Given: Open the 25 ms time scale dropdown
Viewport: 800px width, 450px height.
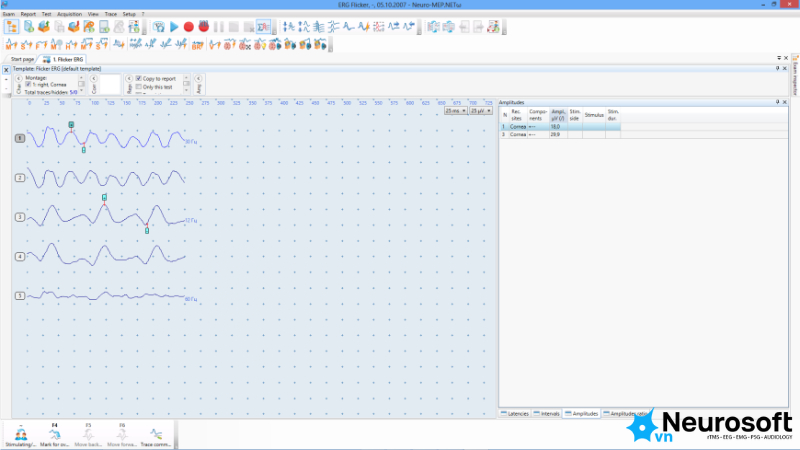Looking at the screenshot, I should pos(456,111).
